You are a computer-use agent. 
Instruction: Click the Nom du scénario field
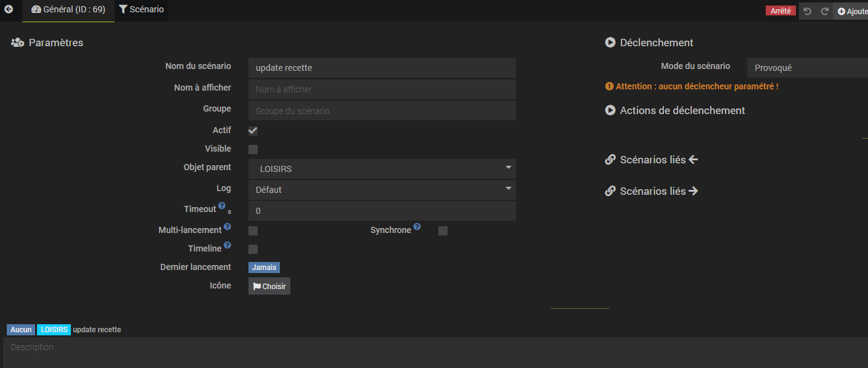[x=382, y=68]
